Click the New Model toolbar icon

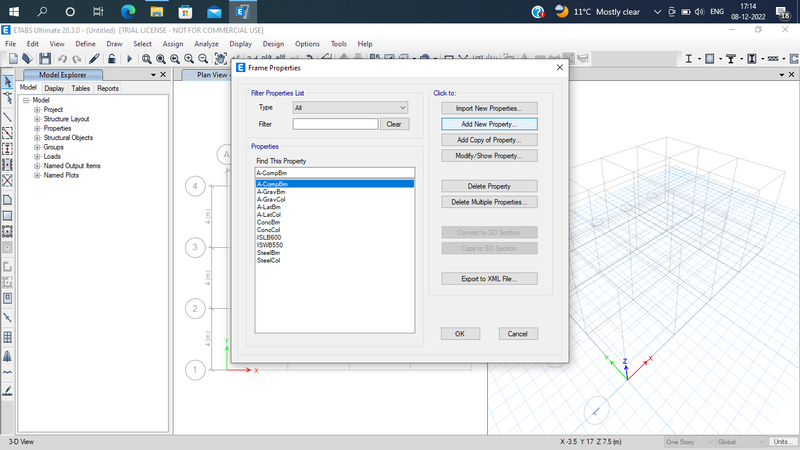[x=13, y=59]
